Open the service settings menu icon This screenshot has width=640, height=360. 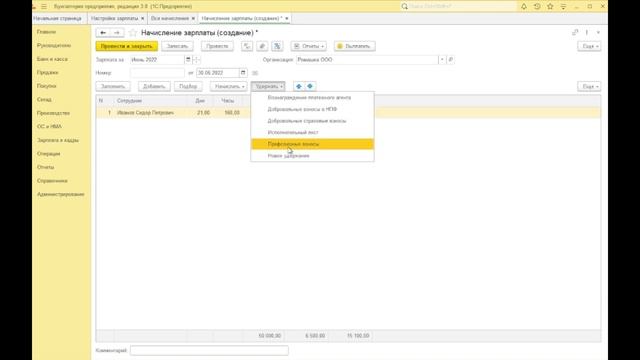tap(563, 7)
